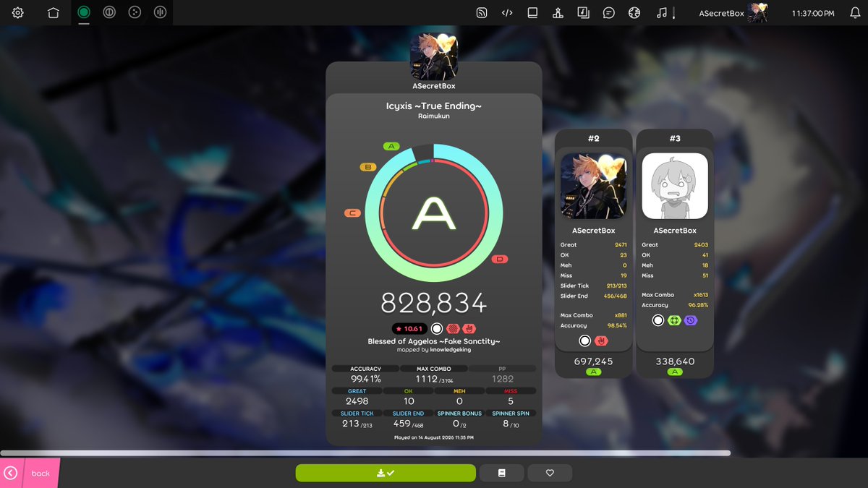Screen dimensions: 868x488
Task: Click the PP 1282 statistic
Action: coord(503,374)
